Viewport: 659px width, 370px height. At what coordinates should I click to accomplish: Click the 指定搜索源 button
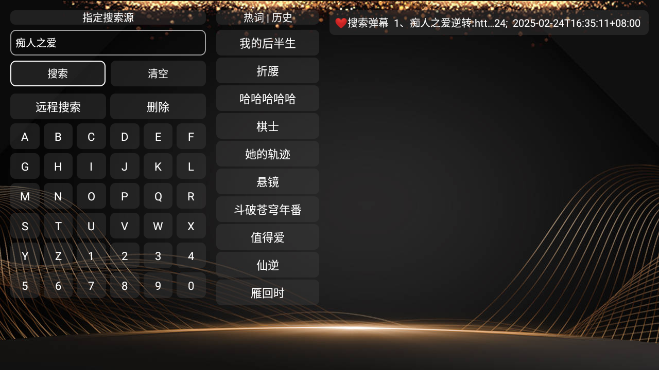pos(108,18)
